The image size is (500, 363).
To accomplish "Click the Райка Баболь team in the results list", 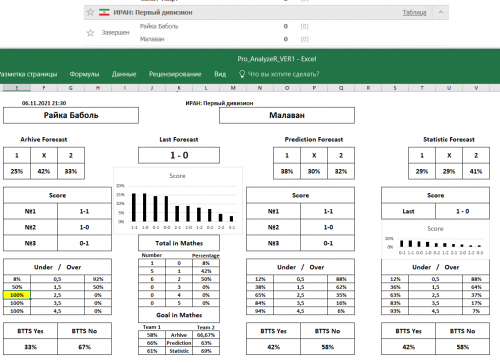I will pos(159,26).
